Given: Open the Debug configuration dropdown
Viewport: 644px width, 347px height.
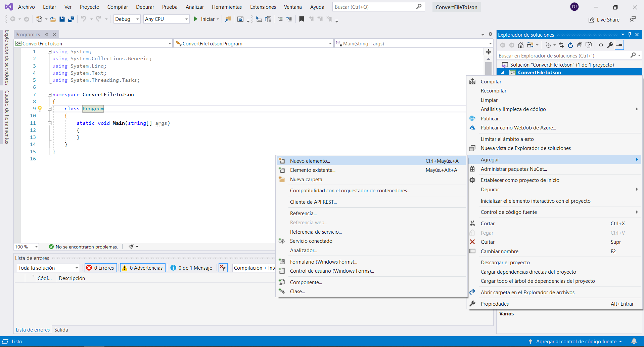Looking at the screenshot, I should [x=127, y=19].
